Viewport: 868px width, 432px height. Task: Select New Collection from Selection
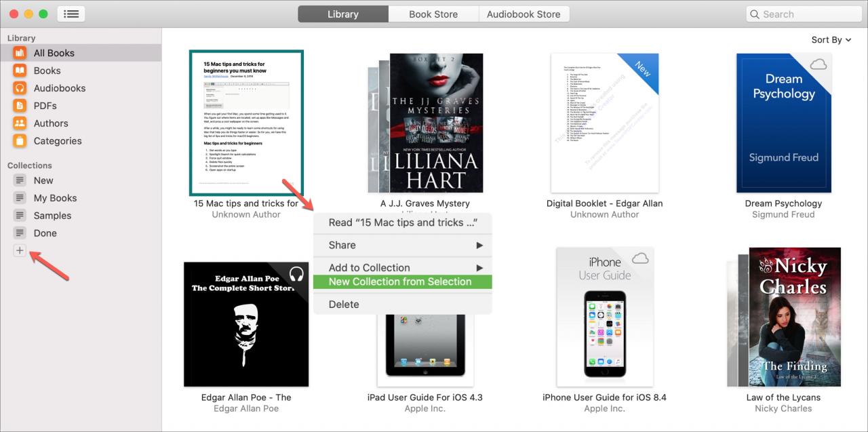coord(403,282)
